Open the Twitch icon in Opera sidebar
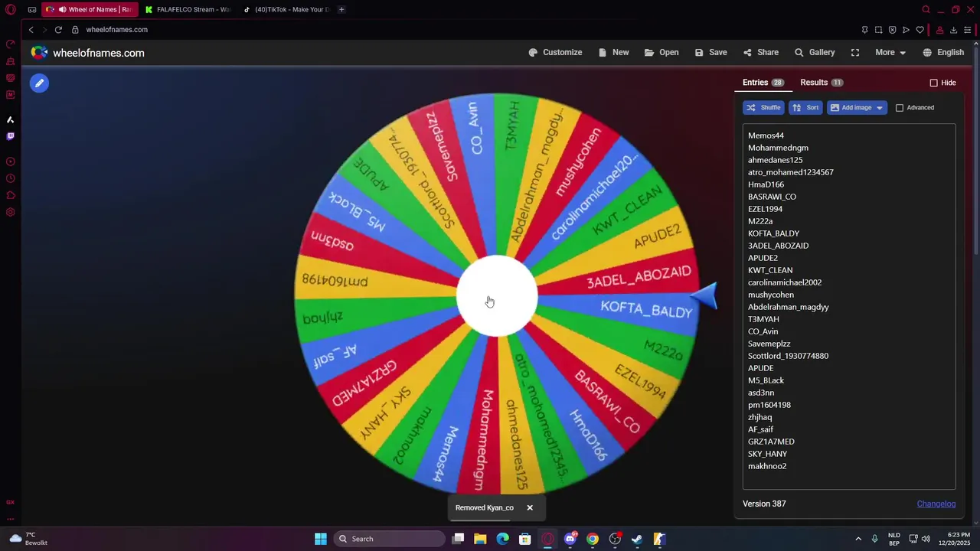The height and width of the screenshot is (551, 980). [x=11, y=136]
